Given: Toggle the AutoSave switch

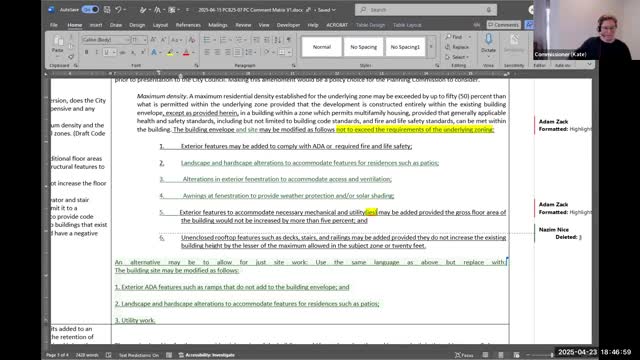Looking at the screenshot, I should [90, 9].
